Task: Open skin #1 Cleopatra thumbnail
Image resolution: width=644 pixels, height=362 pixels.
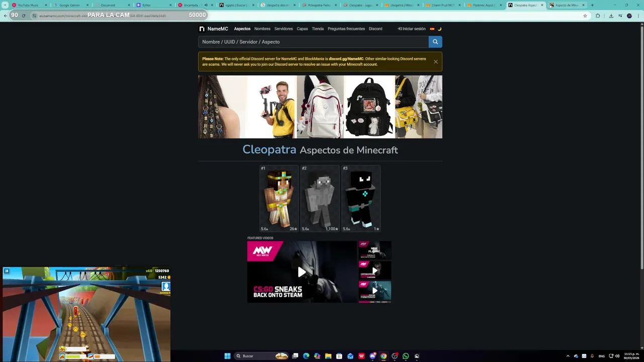Action: [x=279, y=199]
